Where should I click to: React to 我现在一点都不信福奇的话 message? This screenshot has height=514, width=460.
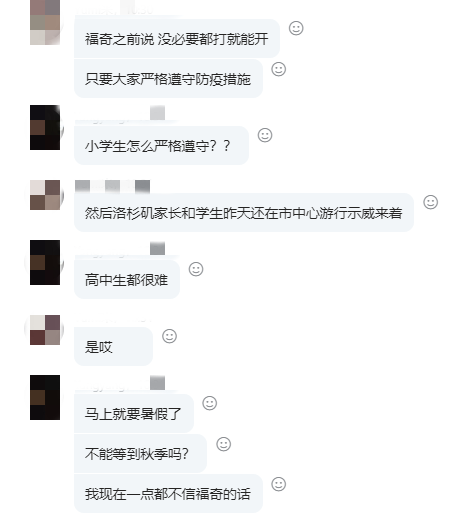coord(279,484)
